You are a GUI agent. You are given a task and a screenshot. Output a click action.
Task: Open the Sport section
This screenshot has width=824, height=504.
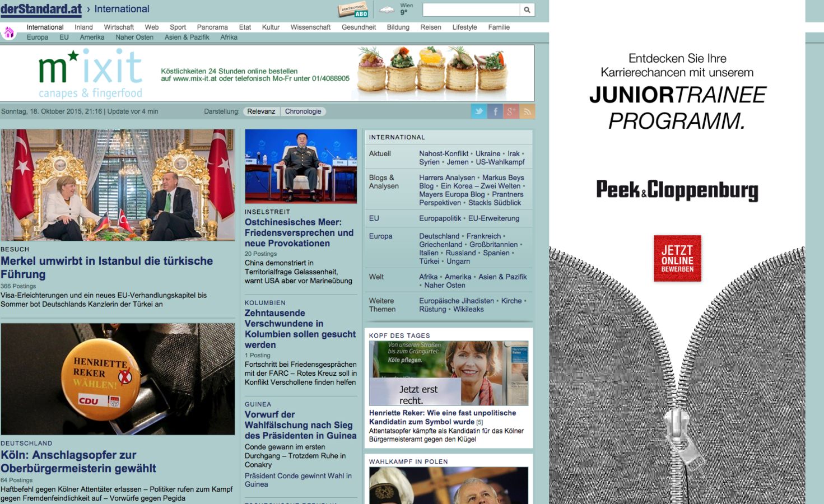click(178, 27)
